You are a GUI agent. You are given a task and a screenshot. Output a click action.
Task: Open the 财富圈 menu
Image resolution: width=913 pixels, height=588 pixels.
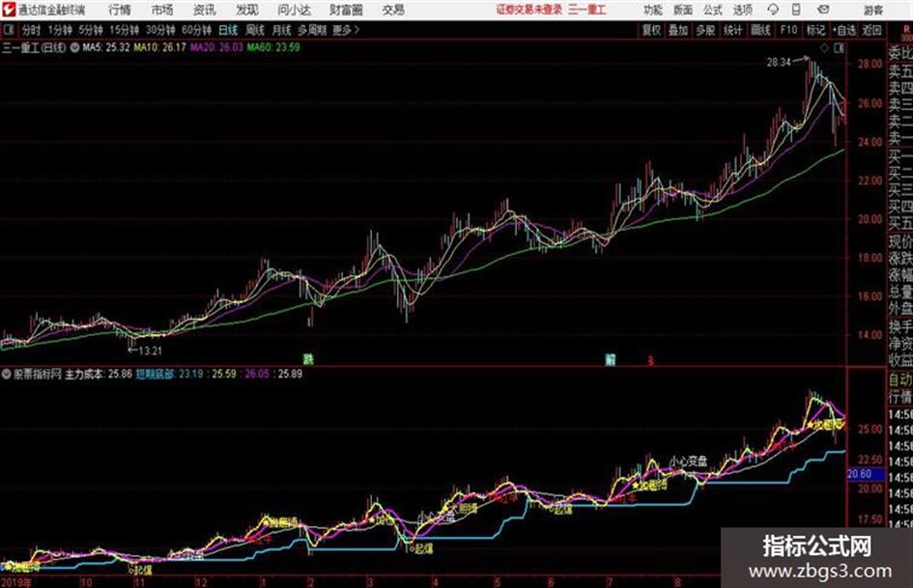tap(347, 10)
